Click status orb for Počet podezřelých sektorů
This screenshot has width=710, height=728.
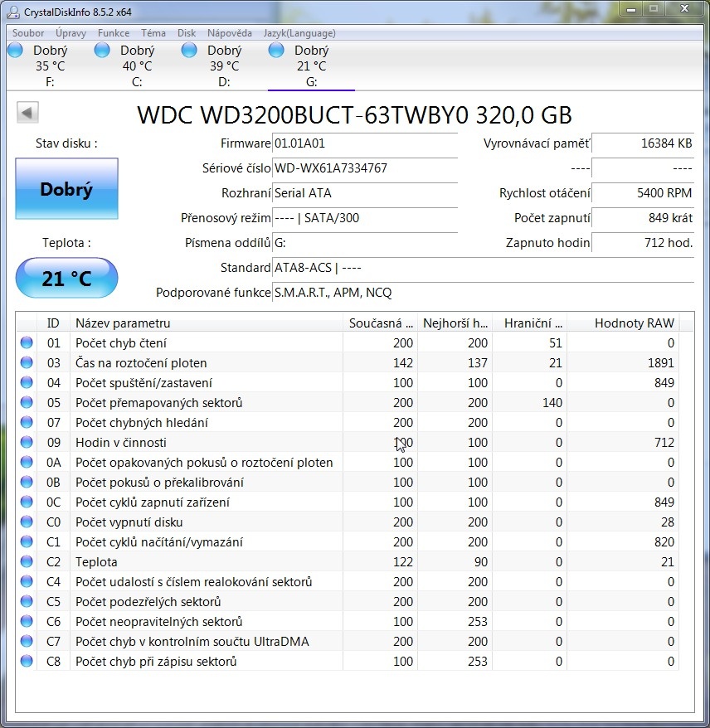tap(27, 602)
